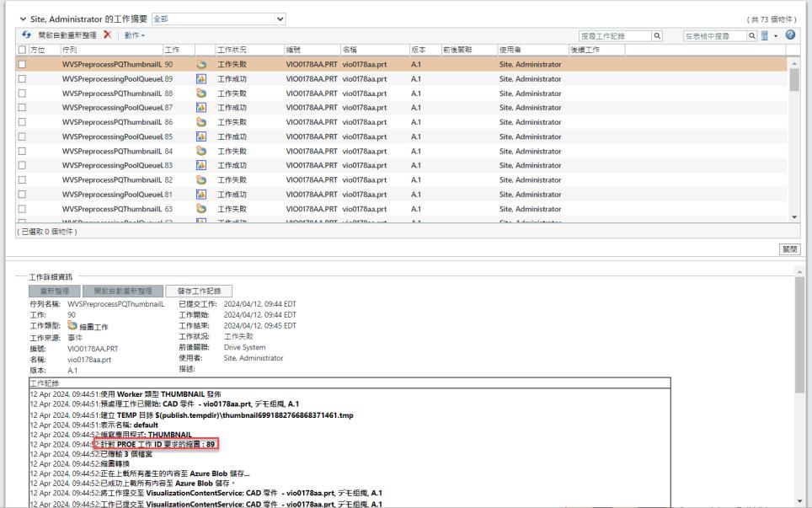
Task: Sort by the 使用者 column header
Action: (533, 50)
